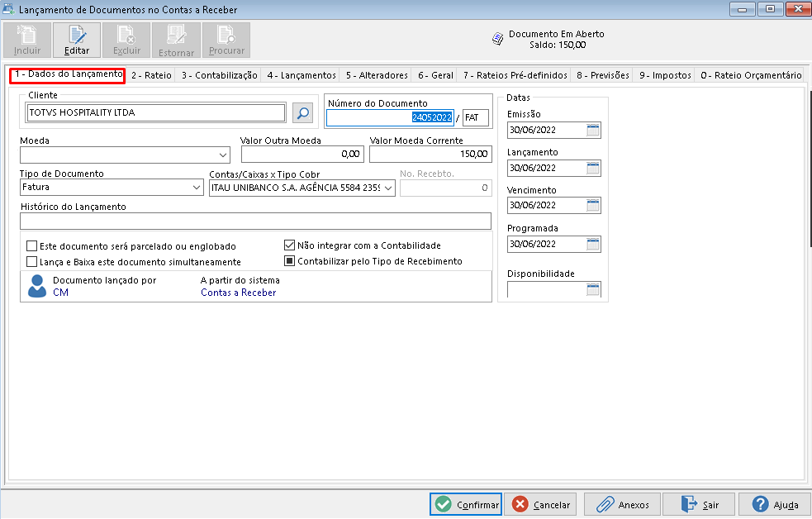Open Ajuda help button

tap(774, 504)
